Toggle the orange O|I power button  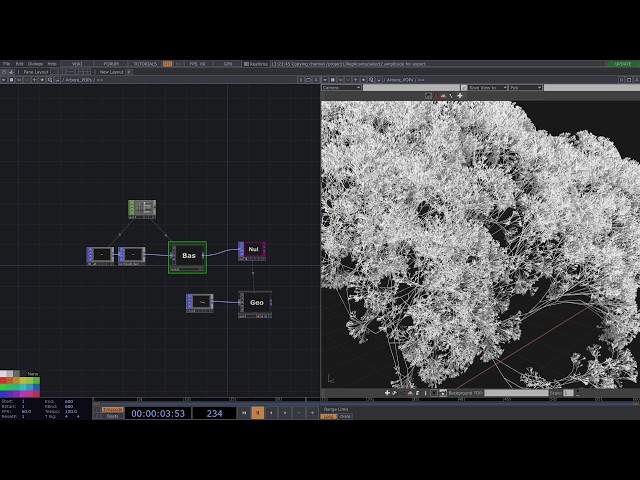tap(167, 64)
